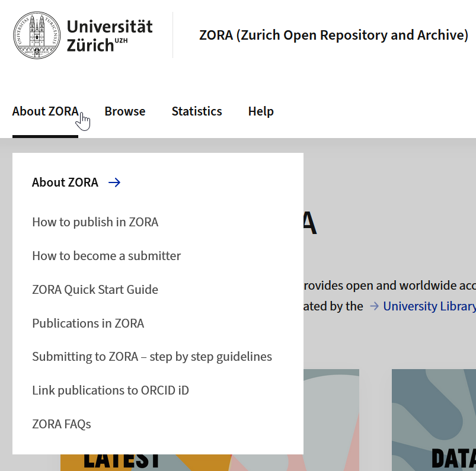Image resolution: width=476 pixels, height=471 pixels.
Task: Open ZORA FAQs entry
Action: tap(62, 424)
